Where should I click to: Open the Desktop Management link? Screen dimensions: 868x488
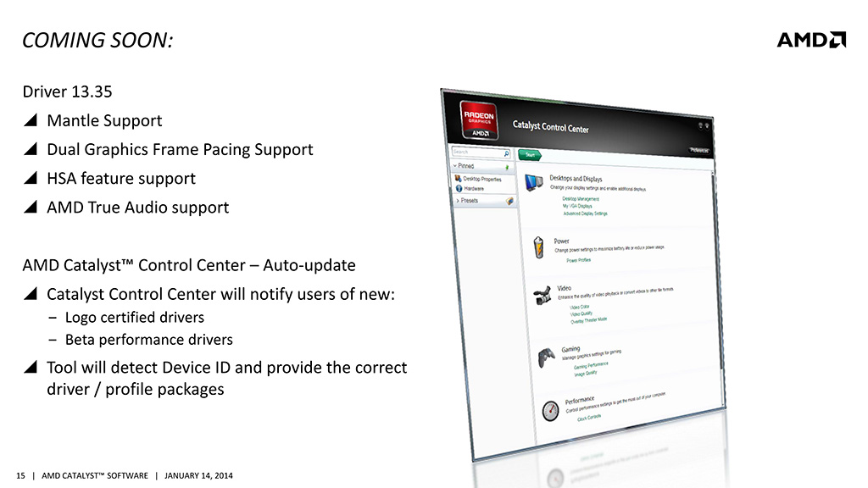tap(581, 198)
